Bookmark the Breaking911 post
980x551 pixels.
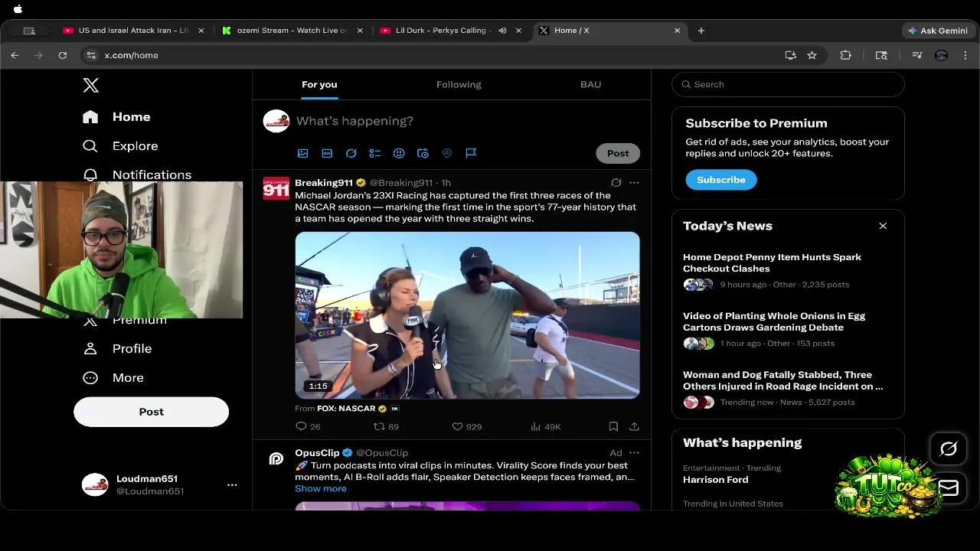(613, 426)
